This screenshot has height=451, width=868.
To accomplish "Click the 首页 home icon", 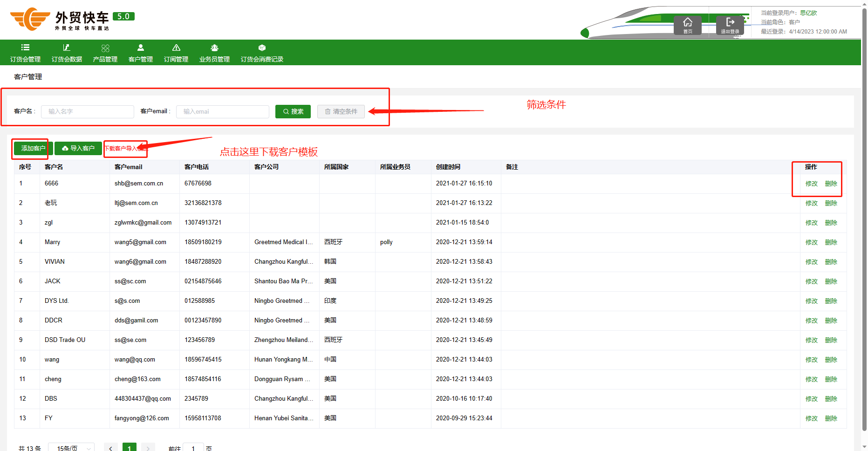I will pyautogui.click(x=687, y=25).
